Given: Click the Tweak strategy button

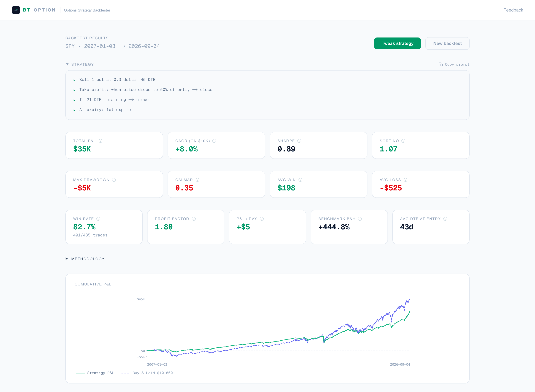Looking at the screenshot, I should tap(397, 43).
